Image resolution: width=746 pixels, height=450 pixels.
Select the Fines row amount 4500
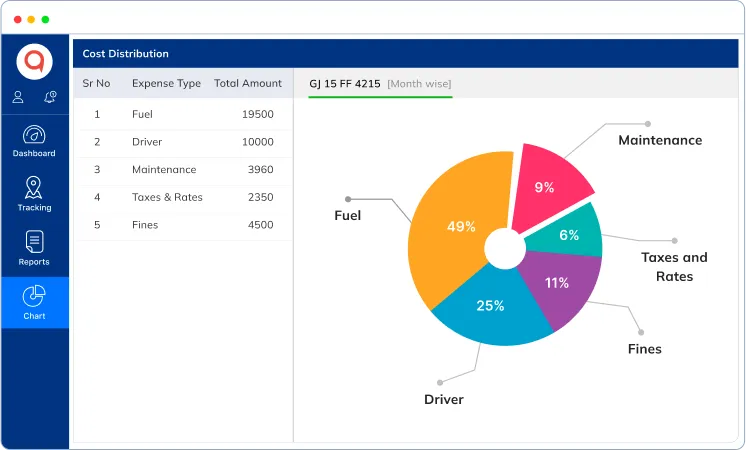coord(259,225)
